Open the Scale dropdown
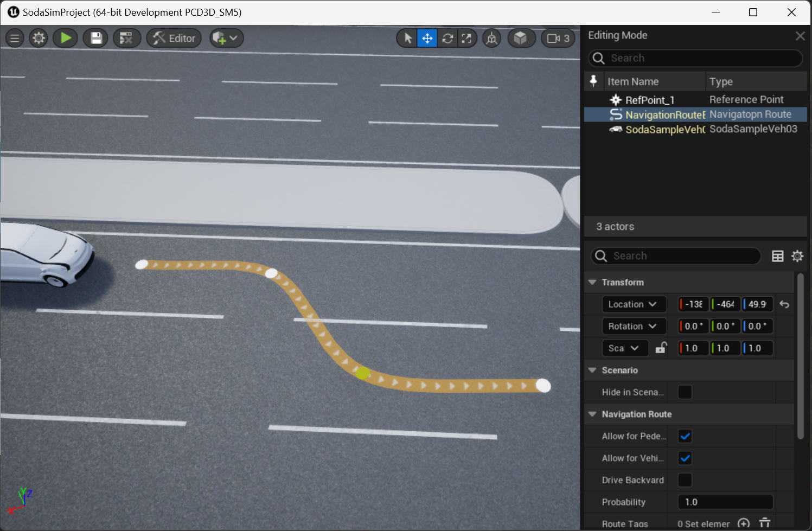 (x=625, y=348)
